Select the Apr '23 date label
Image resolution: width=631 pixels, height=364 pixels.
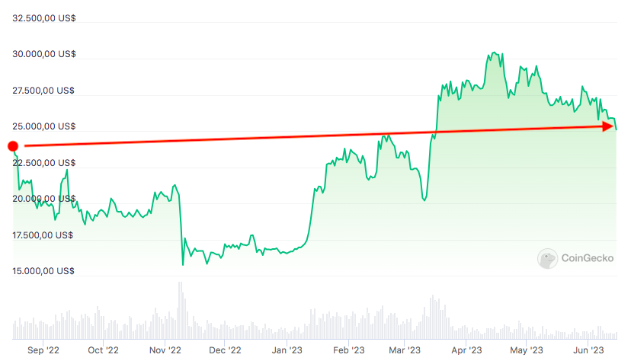click(x=466, y=350)
